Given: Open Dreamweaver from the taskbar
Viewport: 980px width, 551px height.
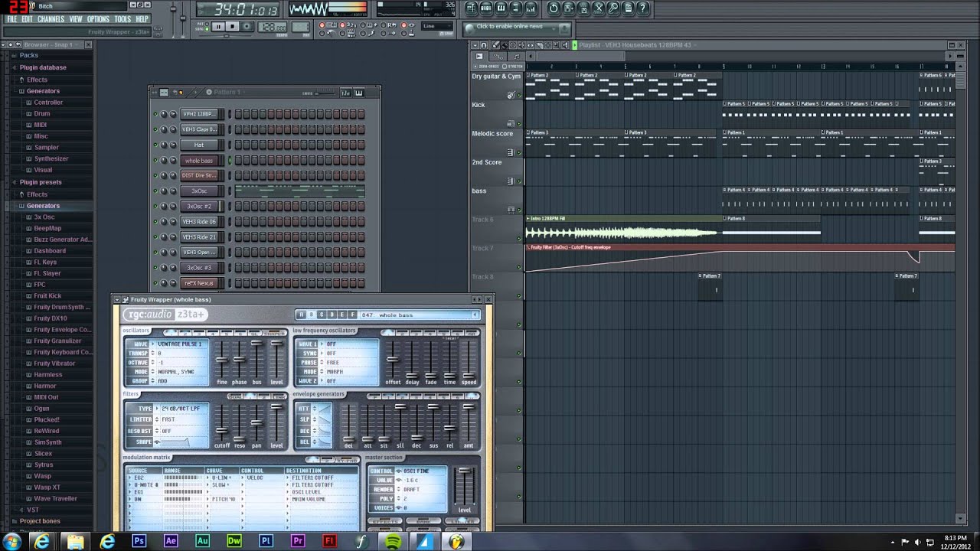Looking at the screenshot, I should pyautogui.click(x=234, y=541).
